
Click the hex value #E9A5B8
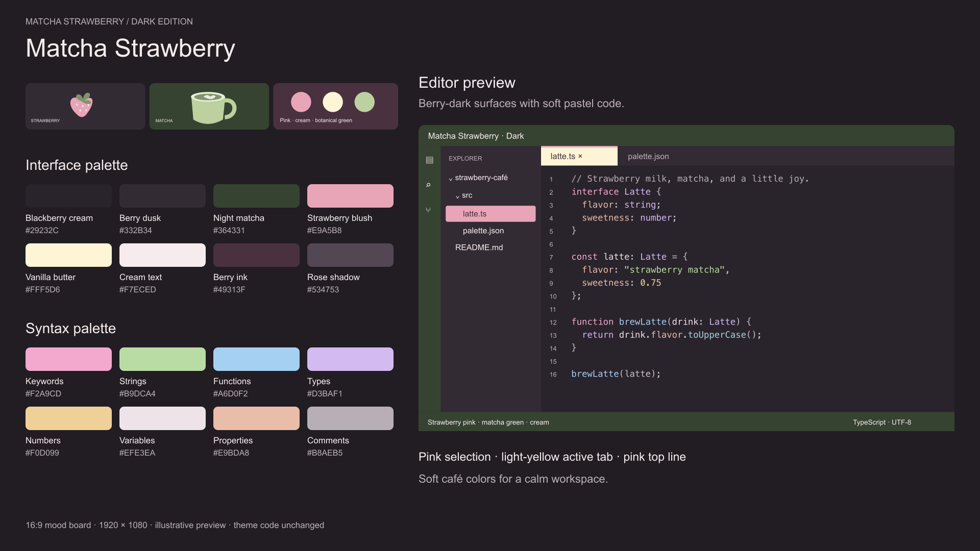point(325,231)
